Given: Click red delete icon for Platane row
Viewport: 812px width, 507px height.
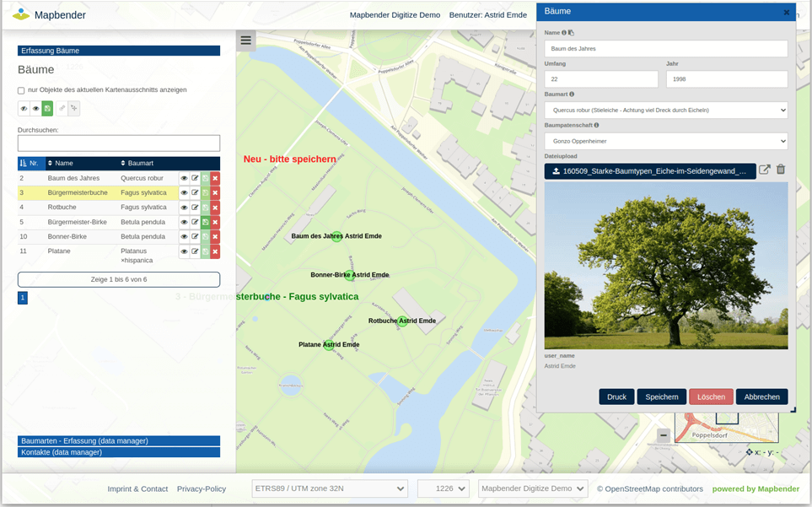Looking at the screenshot, I should tap(215, 252).
